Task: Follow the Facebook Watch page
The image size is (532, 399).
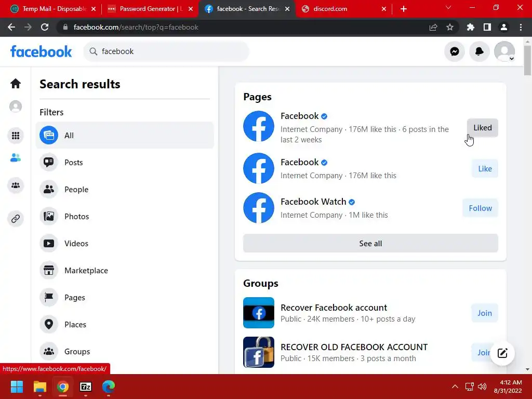Action: (480, 208)
